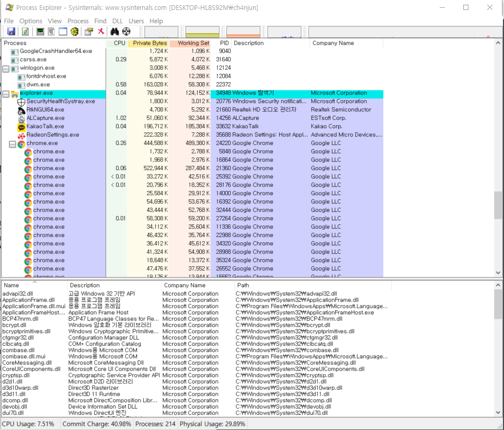Open Properties via the toolbar icon

[89, 31]
